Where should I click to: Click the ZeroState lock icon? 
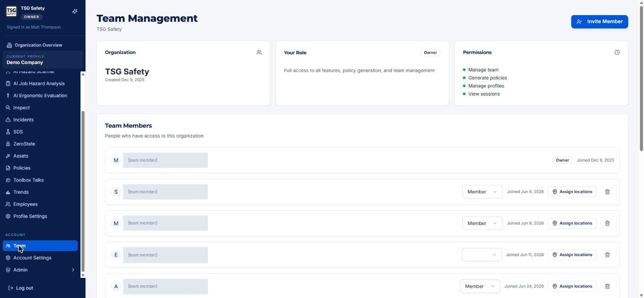click(x=8, y=144)
